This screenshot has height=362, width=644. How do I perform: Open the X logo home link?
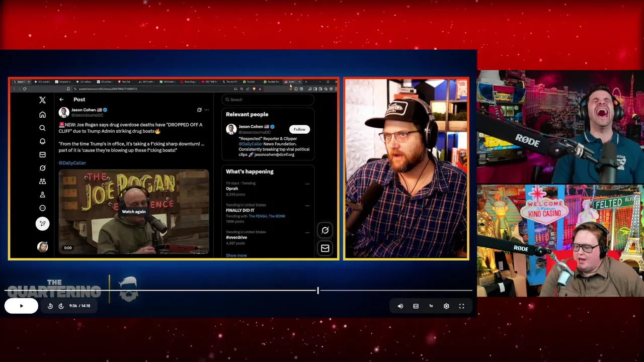click(x=42, y=100)
